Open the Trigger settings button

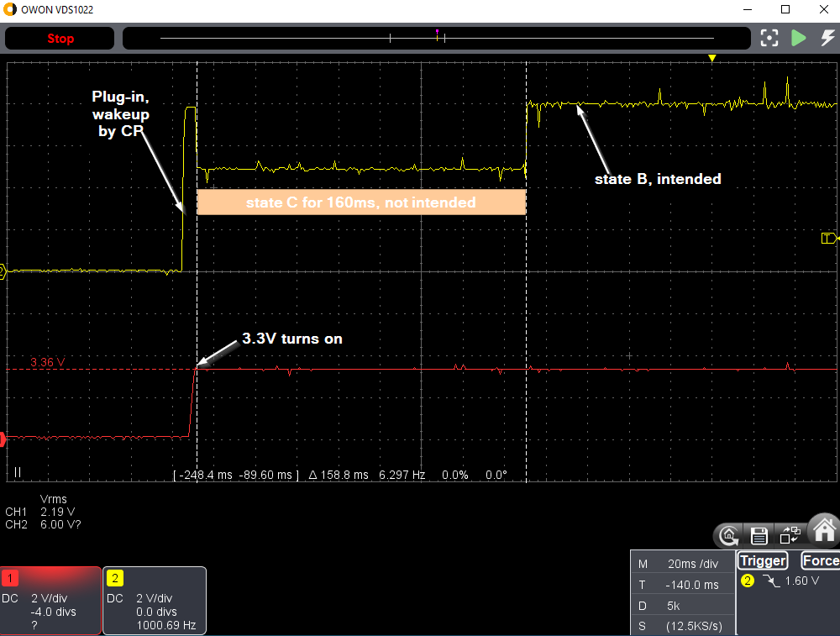763,560
